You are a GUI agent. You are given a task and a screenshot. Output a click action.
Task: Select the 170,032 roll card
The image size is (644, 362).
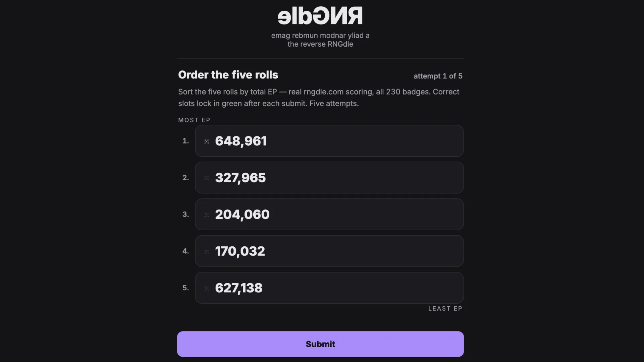[x=329, y=251]
